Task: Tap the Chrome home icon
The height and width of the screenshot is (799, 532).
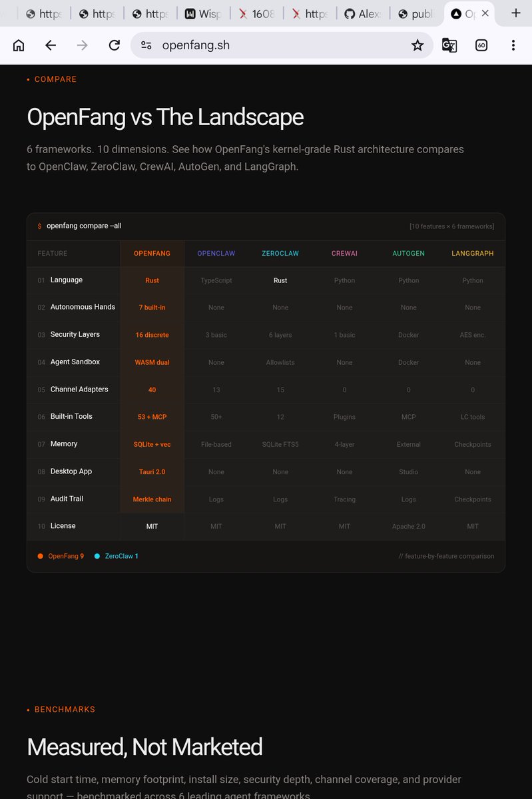Action: [x=19, y=45]
